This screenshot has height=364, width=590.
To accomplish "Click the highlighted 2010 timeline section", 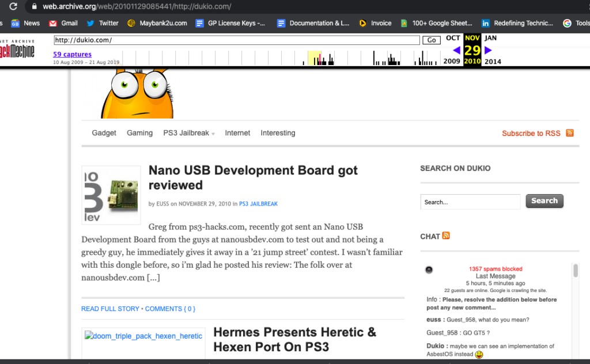I will pyautogui.click(x=315, y=58).
